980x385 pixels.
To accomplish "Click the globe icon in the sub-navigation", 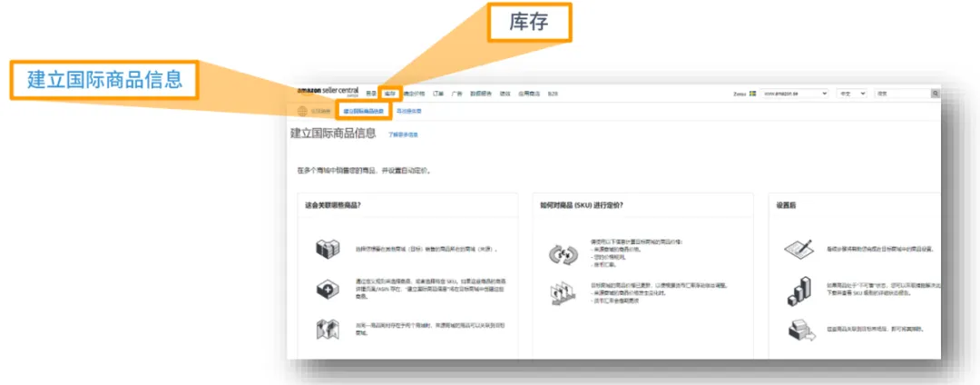I will pyautogui.click(x=303, y=112).
